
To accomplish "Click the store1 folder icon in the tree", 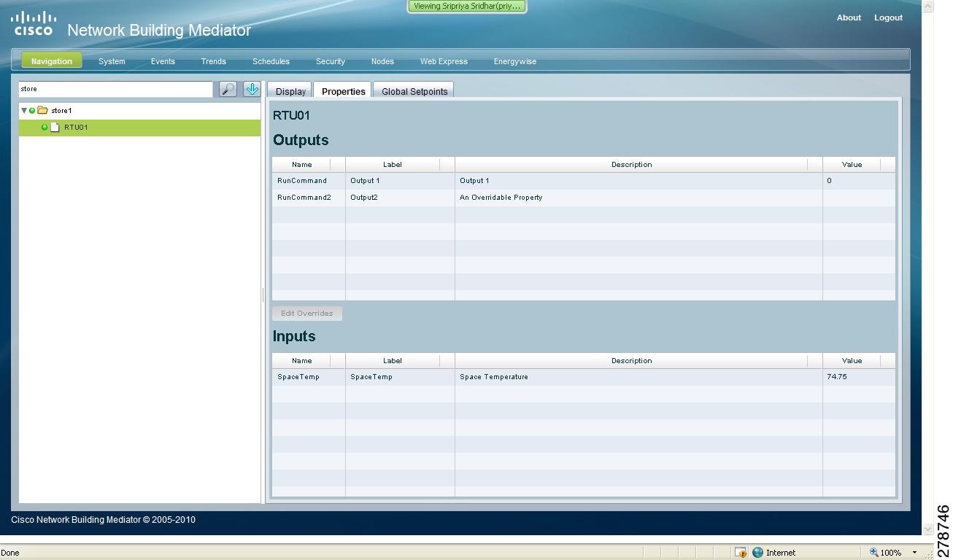I will coord(41,110).
